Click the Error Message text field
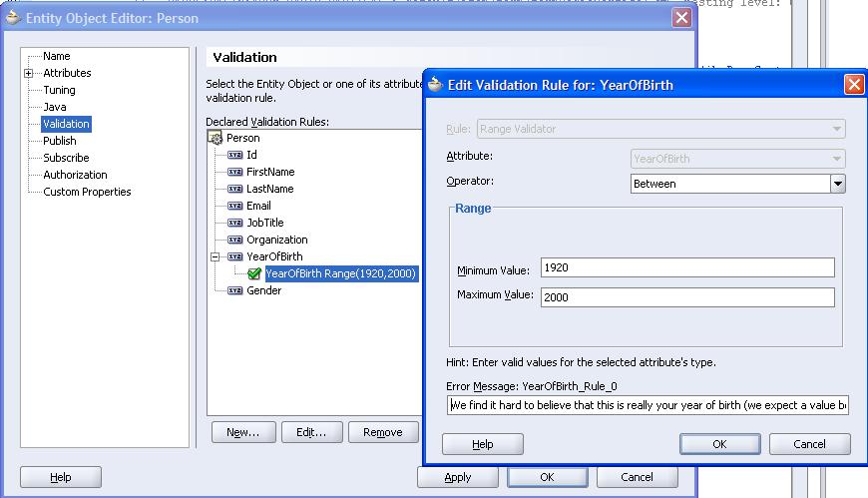Image resolution: width=868 pixels, height=498 pixels. coord(648,405)
